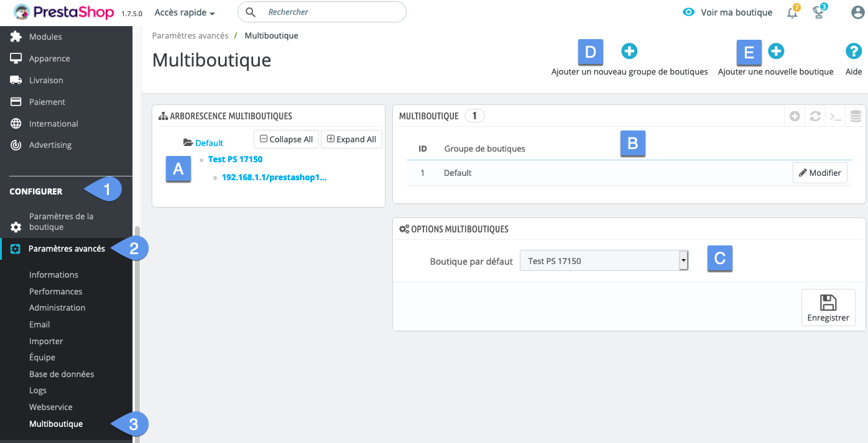Click plus icon for new shop
The height and width of the screenshot is (443, 868).
click(775, 51)
